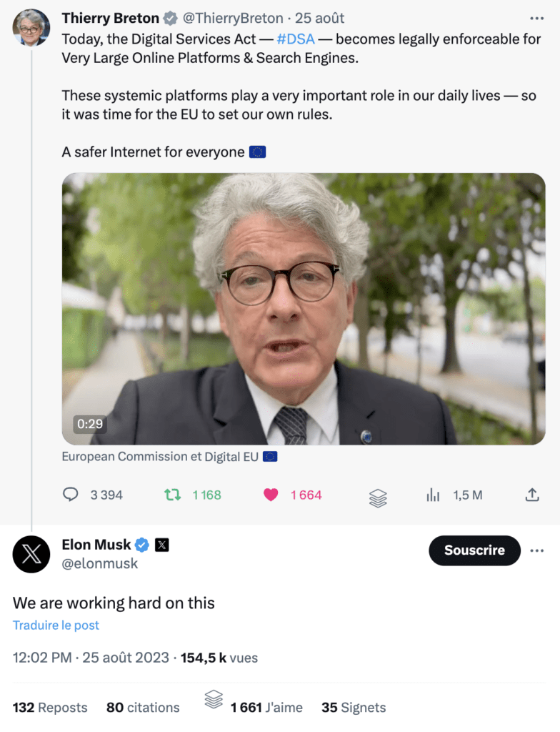Image resolution: width=560 pixels, height=732 pixels.
Task: Click the share upload icon on Breton's post
Action: pos(532,495)
